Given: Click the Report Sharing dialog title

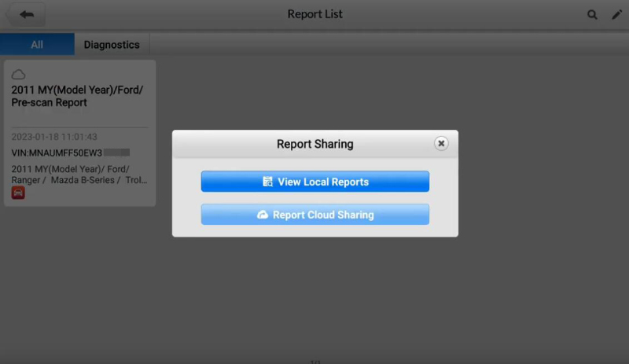Looking at the screenshot, I should tap(314, 144).
